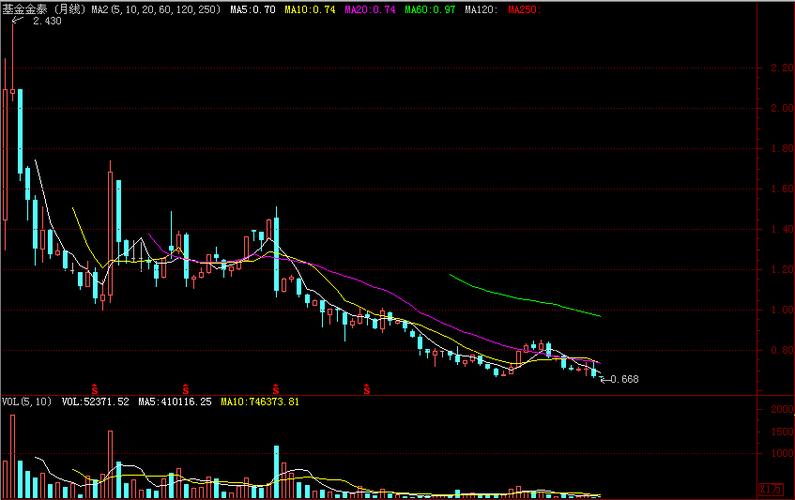Viewport: 795px width, 500px height.
Task: Click the arrow at the 2.430 high marker
Action: (17, 19)
